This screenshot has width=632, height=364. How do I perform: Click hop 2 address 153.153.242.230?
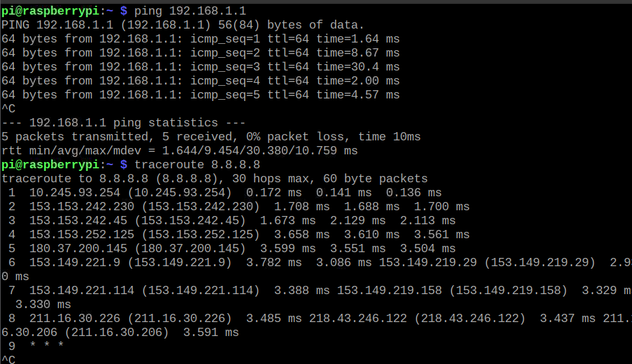click(81, 206)
